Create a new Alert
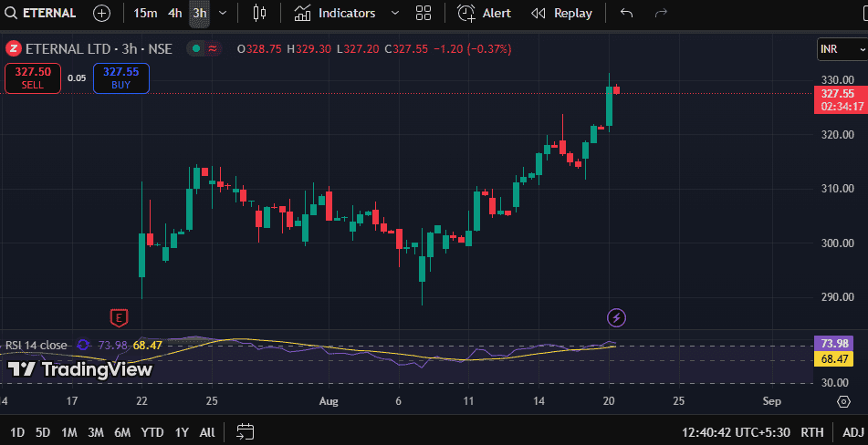Viewport: 868px width, 445px height. (x=484, y=14)
